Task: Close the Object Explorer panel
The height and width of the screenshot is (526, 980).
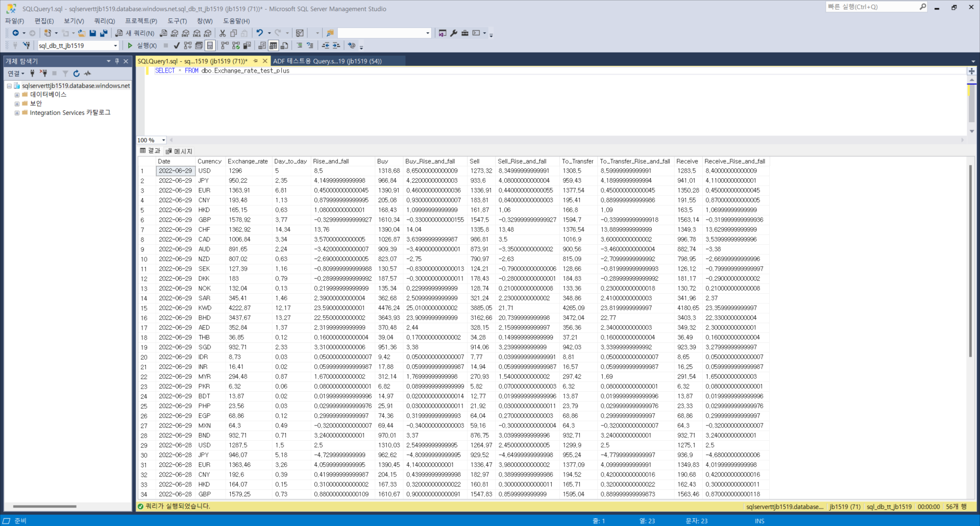Action: (x=126, y=61)
